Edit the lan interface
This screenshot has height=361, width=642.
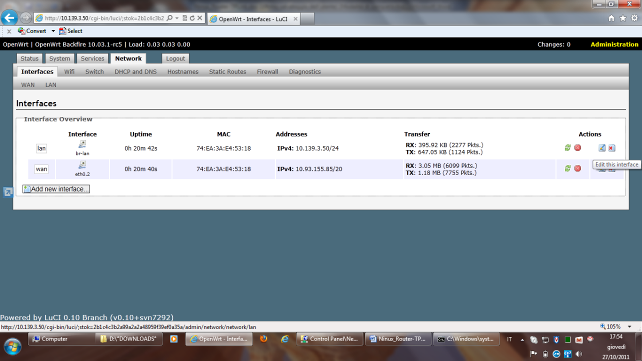[602, 148]
